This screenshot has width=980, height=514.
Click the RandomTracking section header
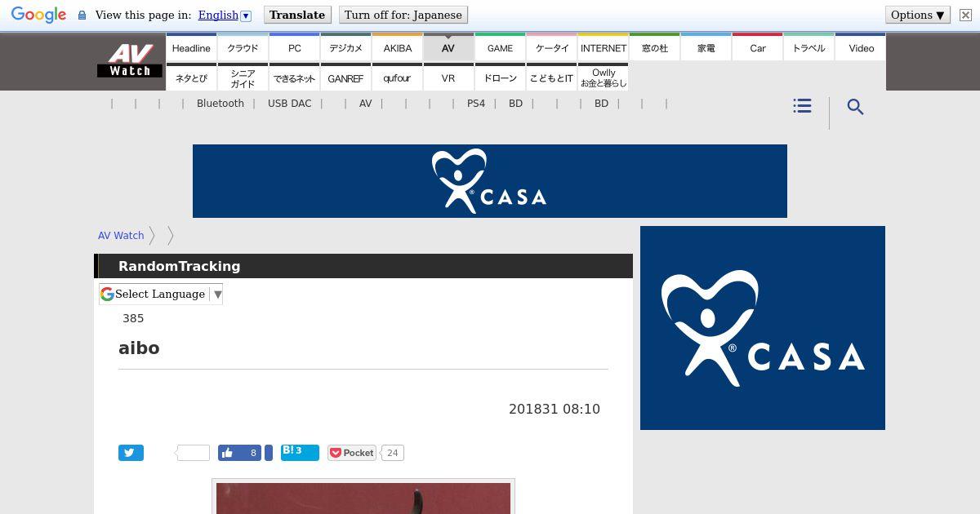(179, 266)
